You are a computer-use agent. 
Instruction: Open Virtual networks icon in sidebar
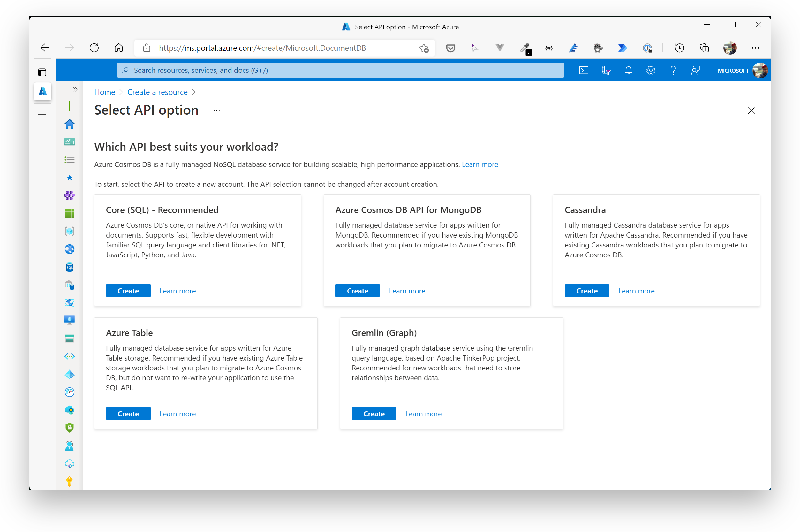point(70,356)
